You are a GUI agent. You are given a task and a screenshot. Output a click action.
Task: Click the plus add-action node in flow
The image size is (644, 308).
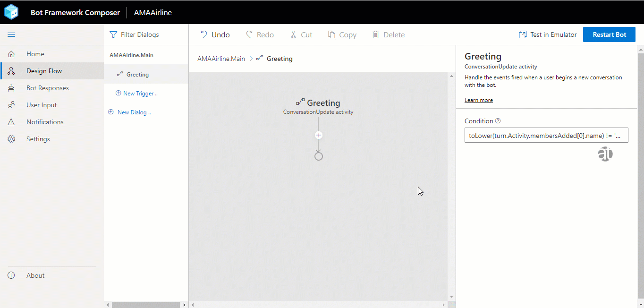[x=319, y=135]
